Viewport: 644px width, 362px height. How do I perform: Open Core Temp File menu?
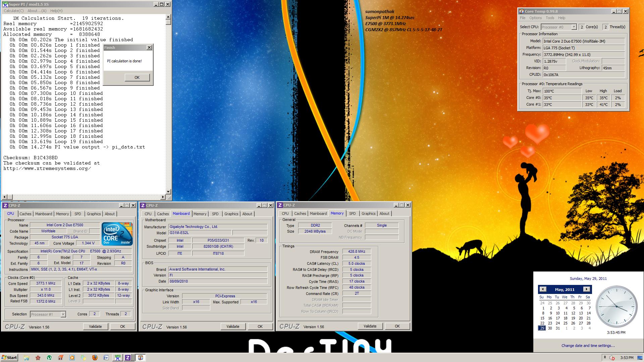click(523, 18)
